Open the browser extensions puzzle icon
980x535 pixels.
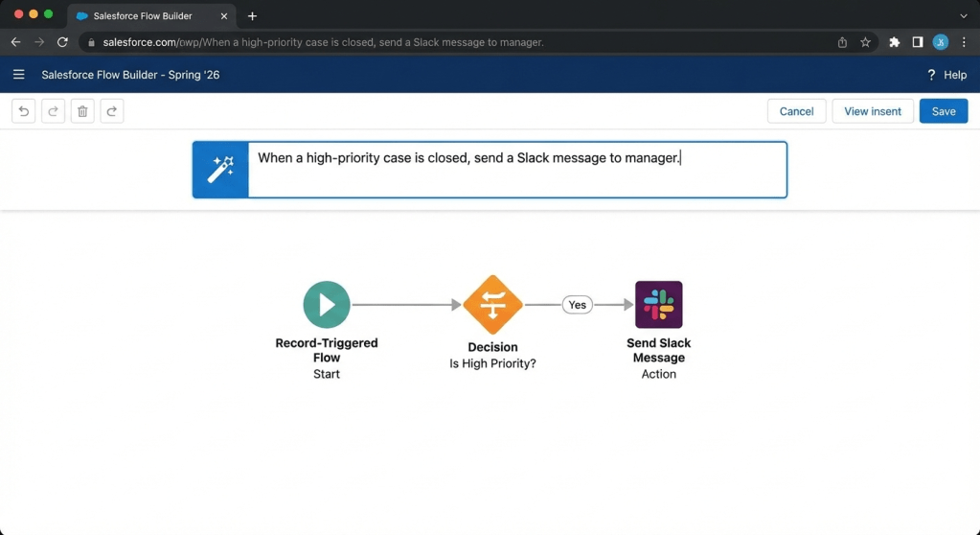pos(895,42)
